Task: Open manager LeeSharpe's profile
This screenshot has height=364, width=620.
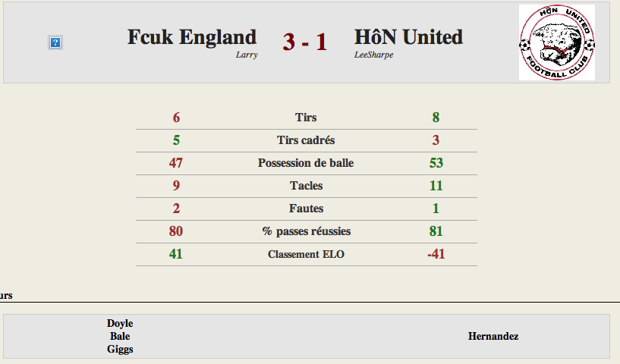Action: (x=373, y=55)
